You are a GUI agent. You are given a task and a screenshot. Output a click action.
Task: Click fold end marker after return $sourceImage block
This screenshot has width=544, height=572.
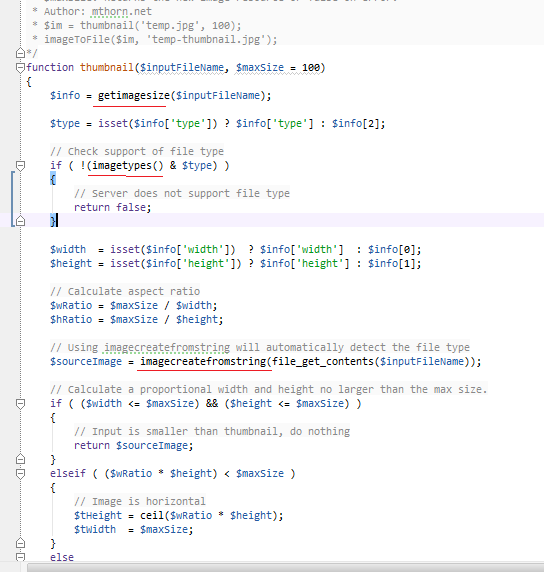pos(20,459)
